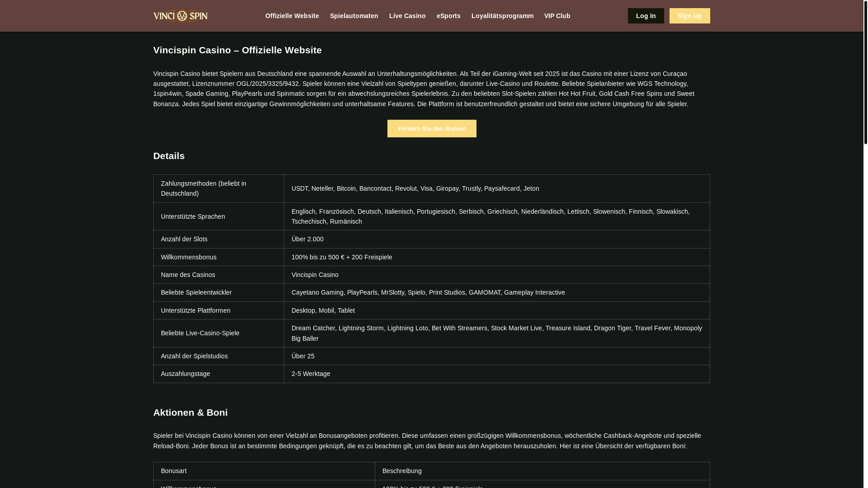Click the live games list starting with Dream Catcher

point(497,333)
